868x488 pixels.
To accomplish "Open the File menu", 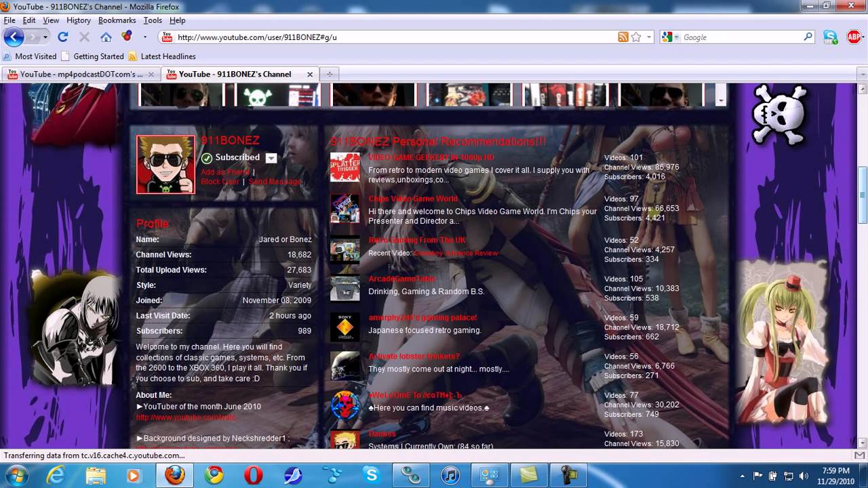I will pos(9,20).
